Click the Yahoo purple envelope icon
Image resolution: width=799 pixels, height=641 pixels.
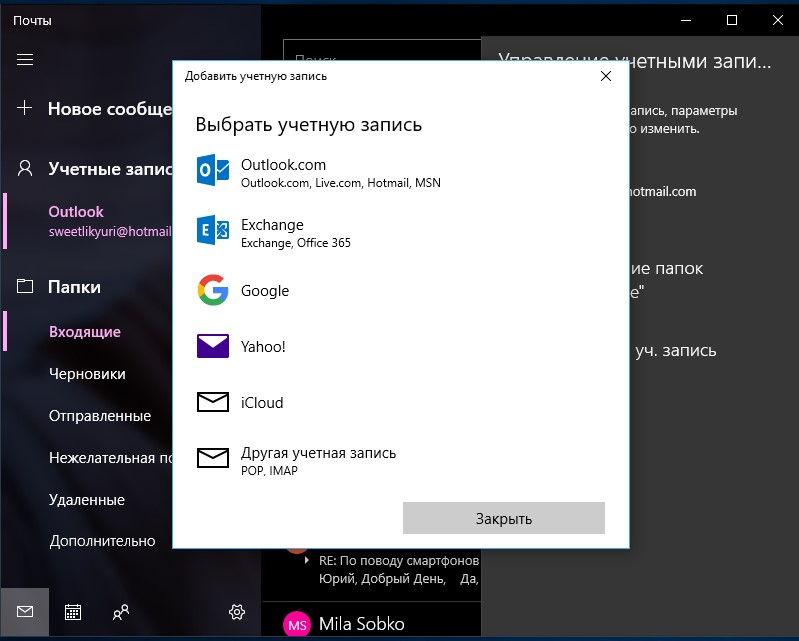click(x=212, y=346)
